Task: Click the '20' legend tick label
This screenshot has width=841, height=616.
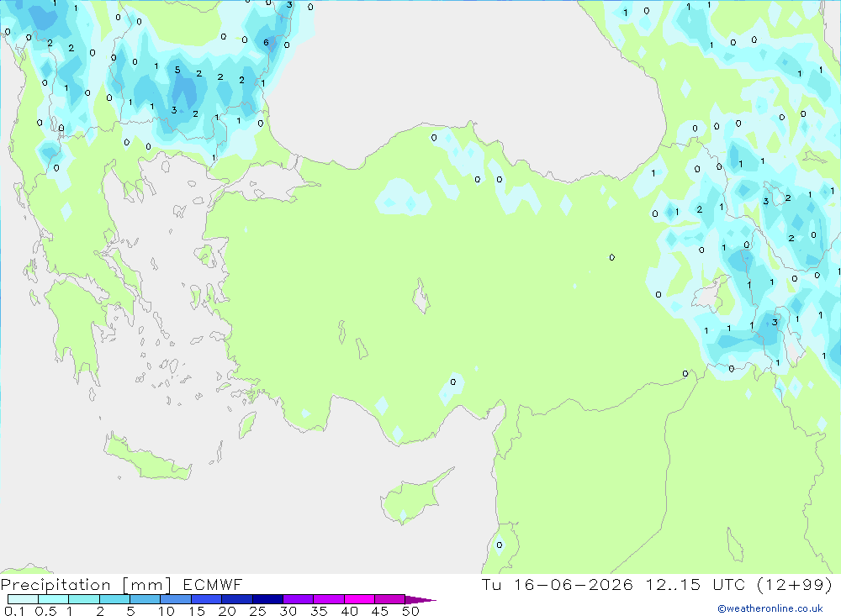Action: click(x=227, y=611)
